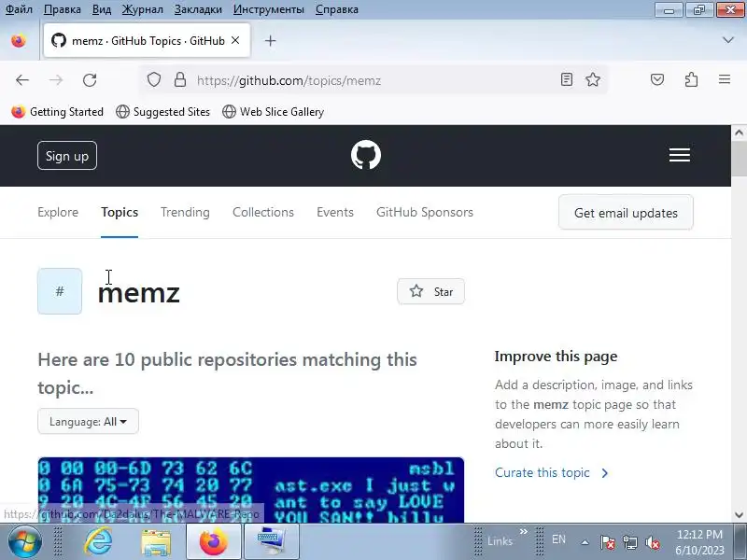
Task: Open the GitHub Sponsors tab
Action: tap(425, 213)
